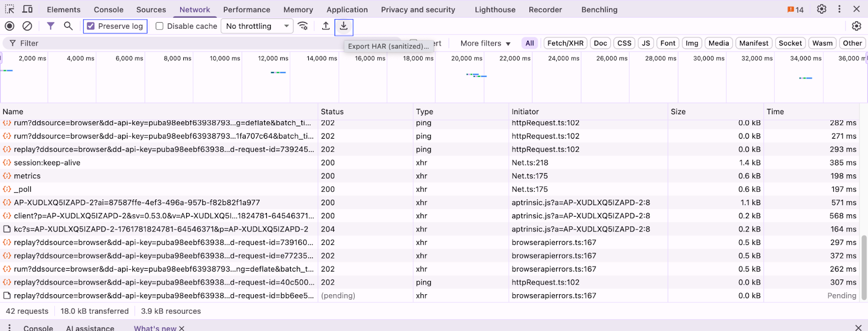Switch to the Console tab
The image size is (868, 331).
coord(108,10)
